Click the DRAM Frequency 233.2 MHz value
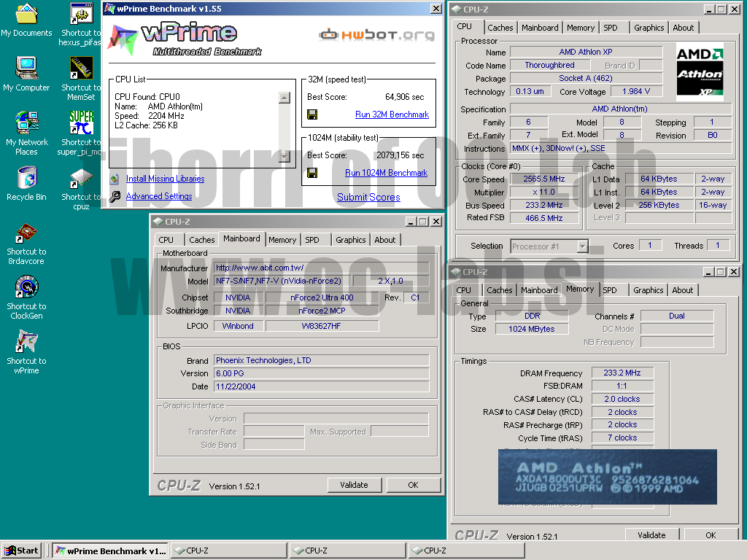The image size is (747, 560). (x=622, y=373)
